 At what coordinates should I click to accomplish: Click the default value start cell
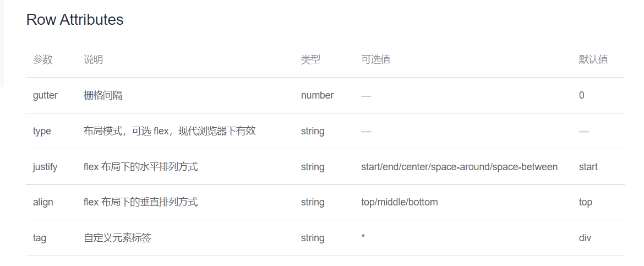point(588,167)
